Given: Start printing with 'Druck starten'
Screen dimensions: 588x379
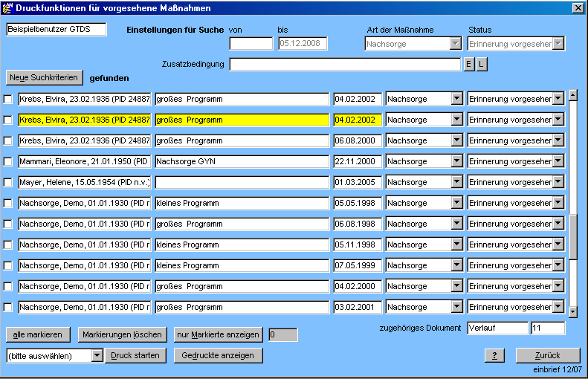Looking at the screenshot, I should (135, 355).
